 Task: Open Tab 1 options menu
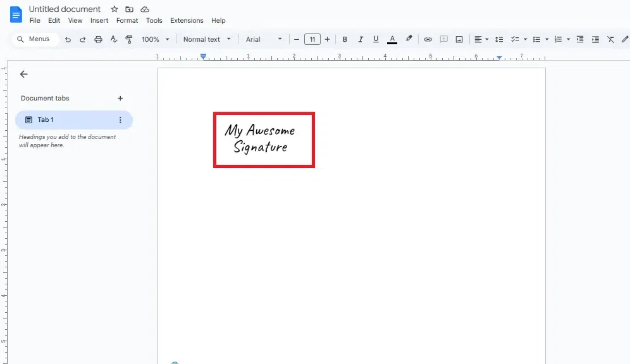[120, 120]
